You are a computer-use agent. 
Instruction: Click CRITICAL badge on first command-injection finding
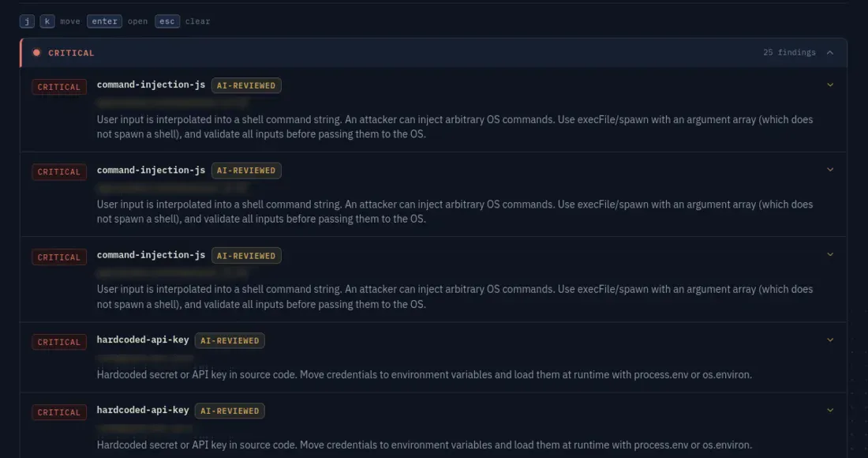click(x=59, y=87)
